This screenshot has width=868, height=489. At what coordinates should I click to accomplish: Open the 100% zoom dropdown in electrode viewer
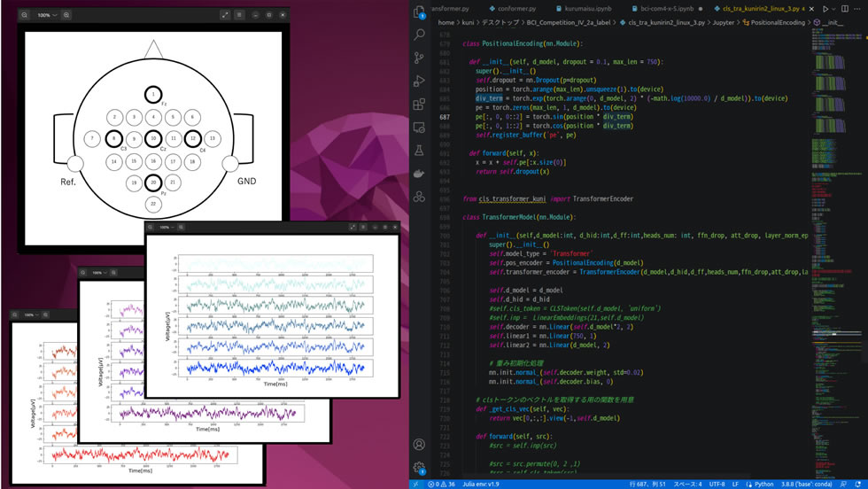coord(48,15)
